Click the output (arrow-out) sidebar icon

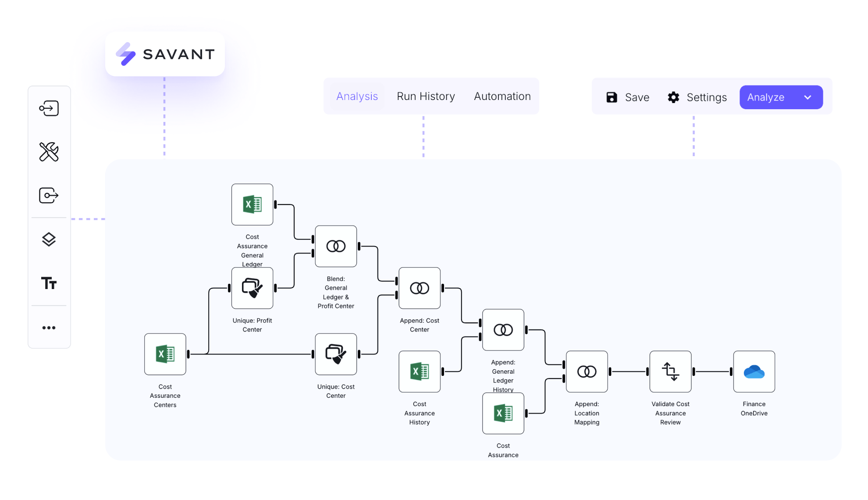coord(49,196)
